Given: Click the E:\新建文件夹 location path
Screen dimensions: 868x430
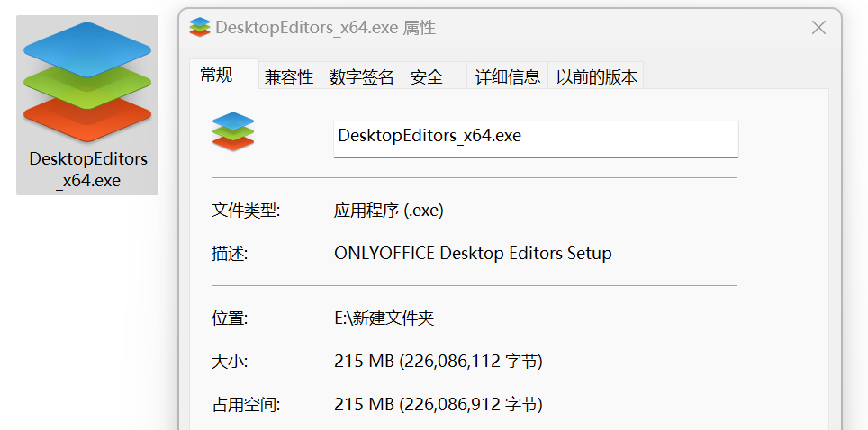Looking at the screenshot, I should (384, 318).
